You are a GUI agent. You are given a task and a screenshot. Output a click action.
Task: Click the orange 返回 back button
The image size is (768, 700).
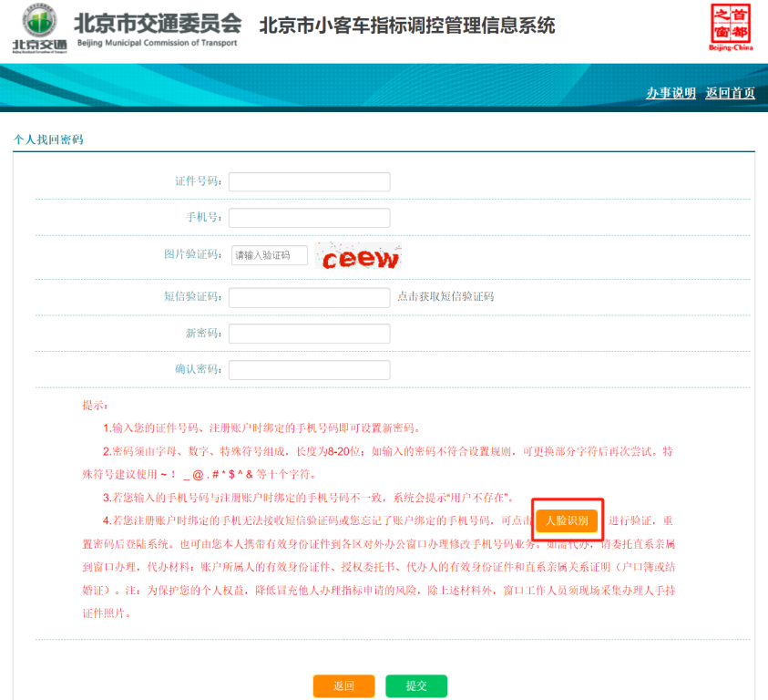(343, 685)
